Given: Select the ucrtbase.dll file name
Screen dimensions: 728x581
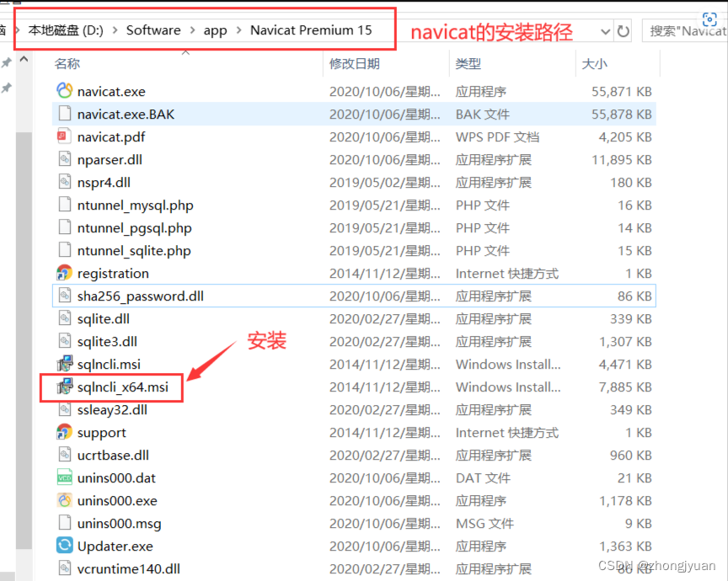Looking at the screenshot, I should [x=113, y=456].
